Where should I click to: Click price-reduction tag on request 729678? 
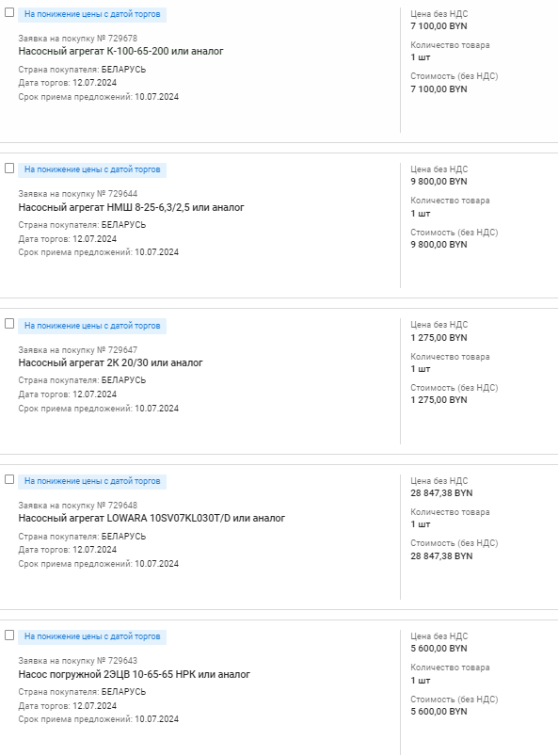pyautogui.click(x=92, y=14)
